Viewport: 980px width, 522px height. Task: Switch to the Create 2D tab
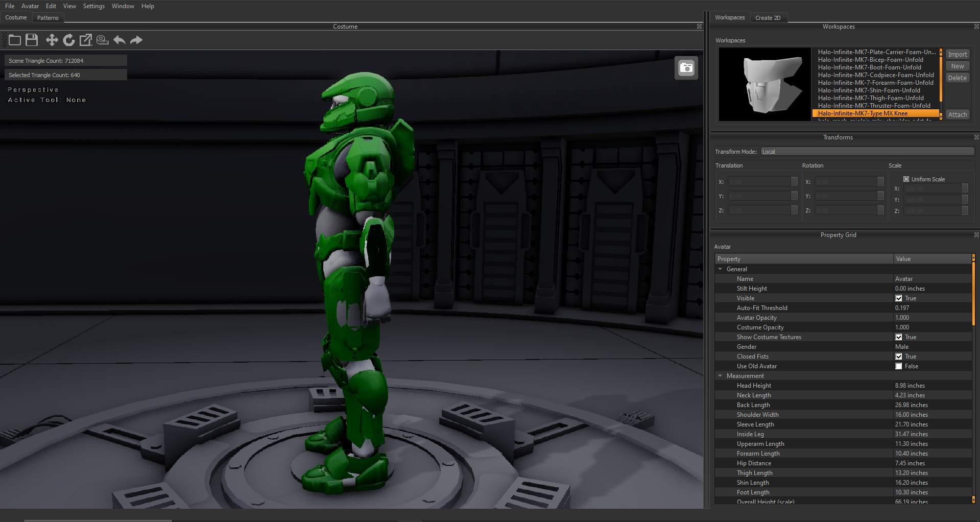point(768,18)
